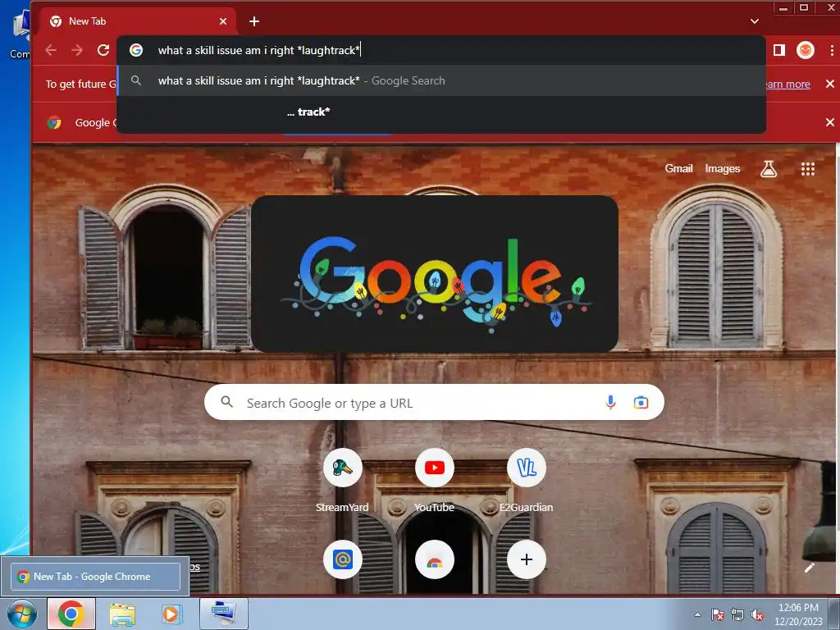
Task: Click the 'Search Google or type a URL' box
Action: tap(434, 402)
